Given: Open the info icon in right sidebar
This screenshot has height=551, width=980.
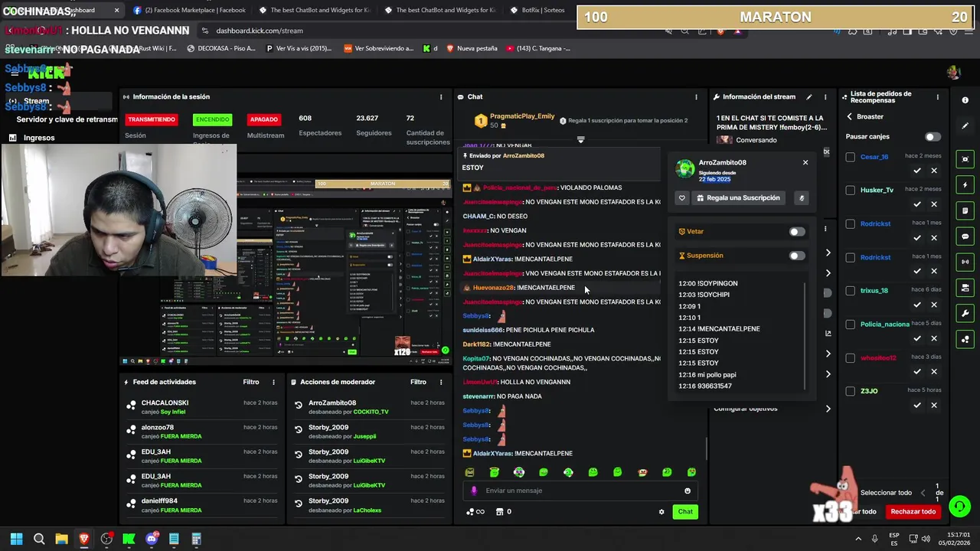Looking at the screenshot, I should [x=965, y=100].
